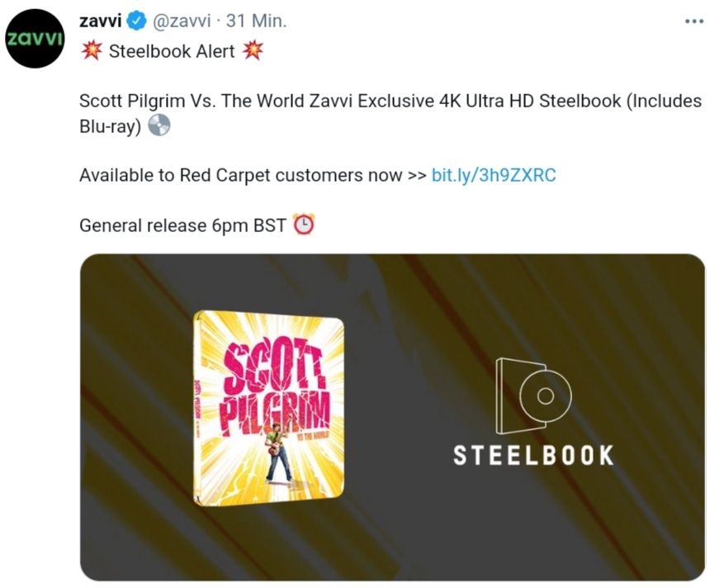Open the Scott Pilgrim steelbook cover image
Image resolution: width=710 pixels, height=588 pixels.
pyautogui.click(x=269, y=408)
